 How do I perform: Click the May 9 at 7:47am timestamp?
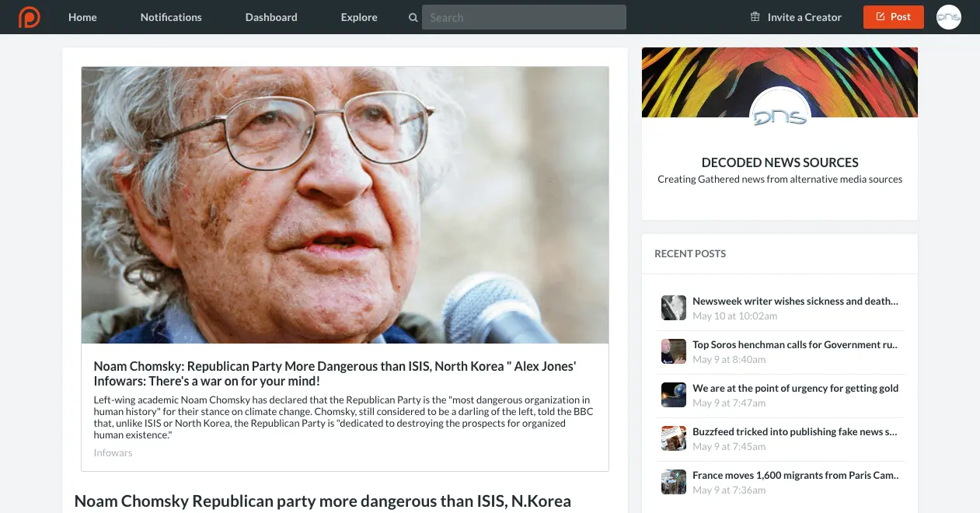[730, 403]
